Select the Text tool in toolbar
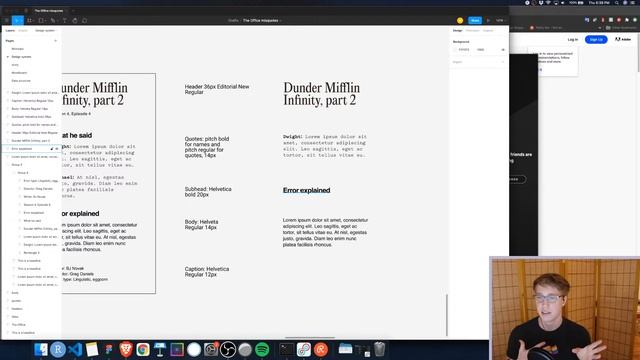 [x=64, y=20]
